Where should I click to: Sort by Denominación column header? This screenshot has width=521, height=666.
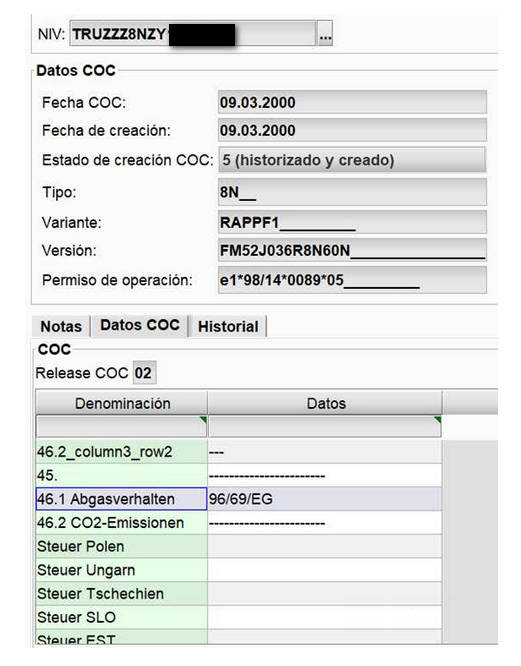point(122,403)
